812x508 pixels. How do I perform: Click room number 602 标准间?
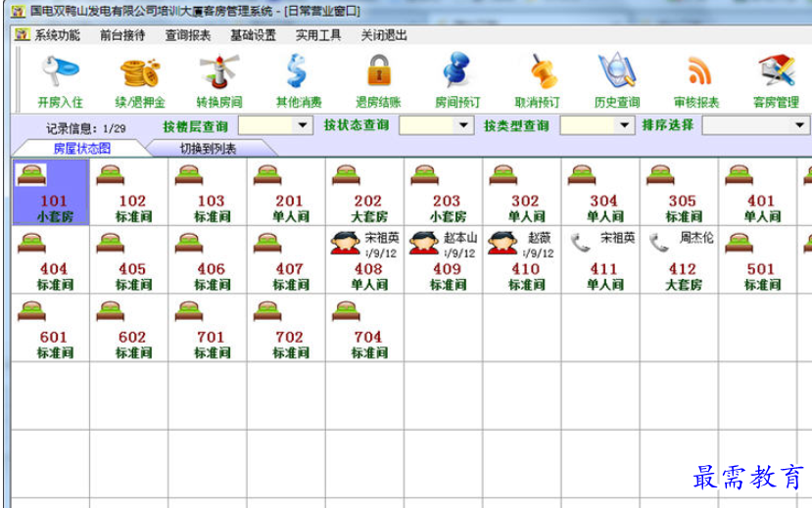[132, 338]
